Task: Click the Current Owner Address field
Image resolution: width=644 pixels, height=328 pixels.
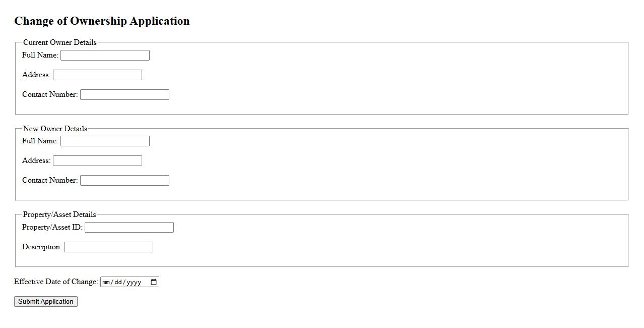Action: (97, 75)
